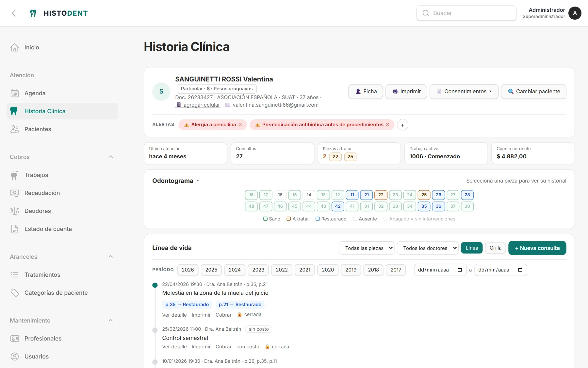Open the Todos los doctores dropdown
Viewport: 588px width, 368px height.
[428, 248]
